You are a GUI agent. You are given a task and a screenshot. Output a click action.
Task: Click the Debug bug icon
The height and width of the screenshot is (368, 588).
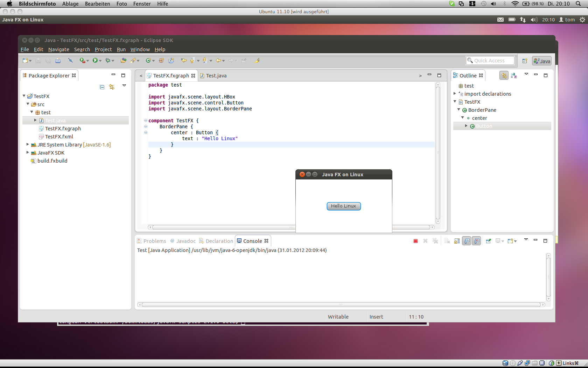click(108, 61)
